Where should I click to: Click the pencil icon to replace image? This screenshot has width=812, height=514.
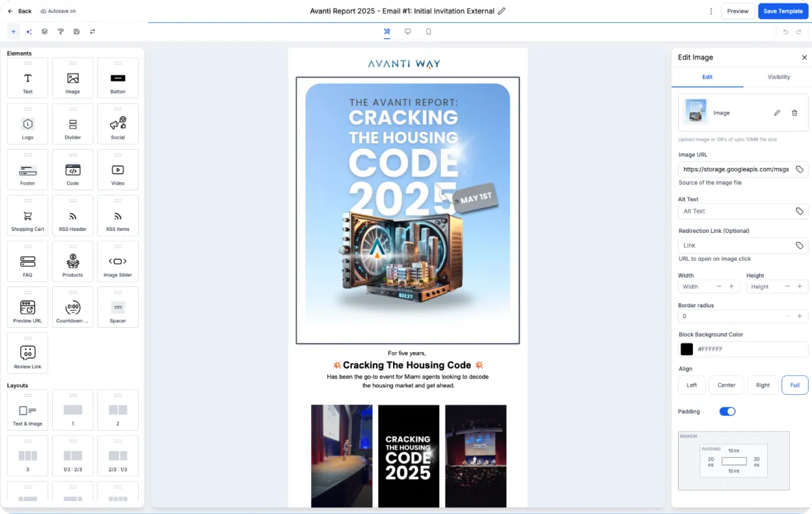[777, 113]
